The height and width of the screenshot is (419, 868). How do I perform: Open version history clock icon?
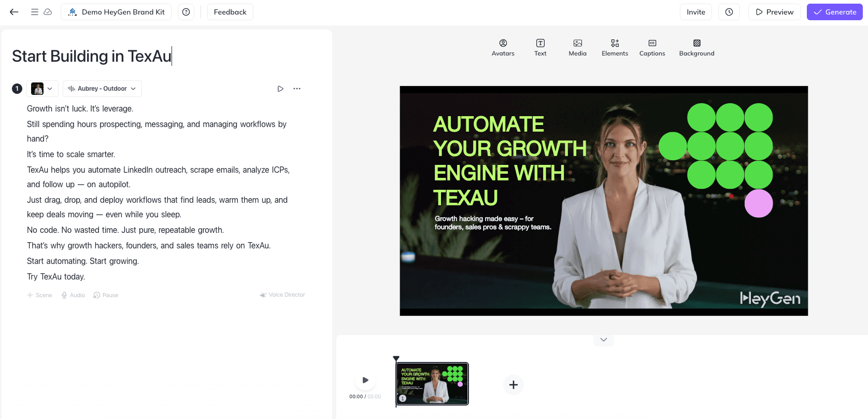729,12
